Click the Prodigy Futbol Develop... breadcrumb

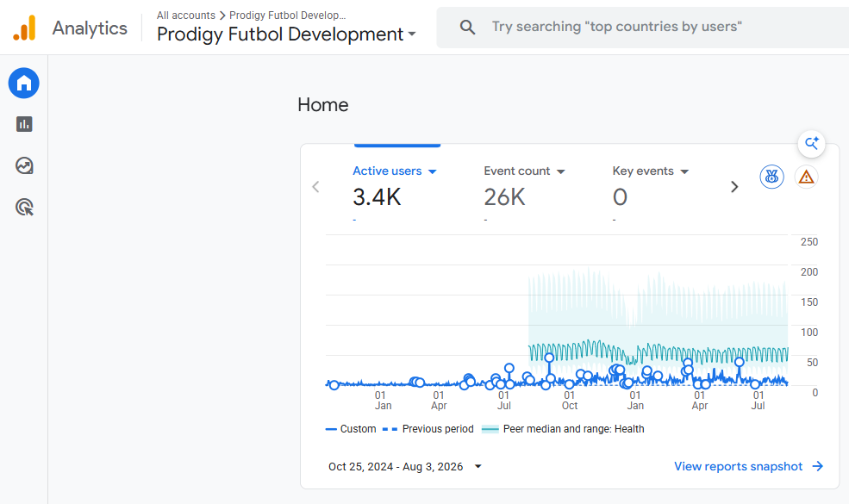click(x=288, y=16)
